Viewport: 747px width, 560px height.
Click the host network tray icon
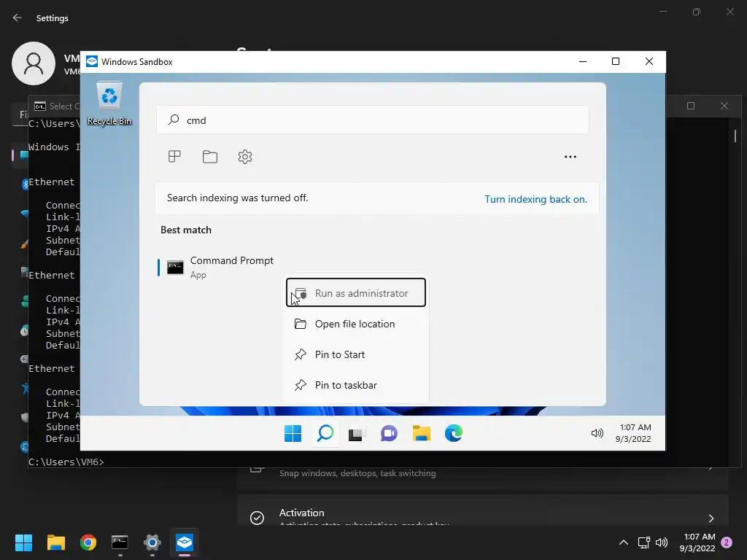tap(643, 542)
